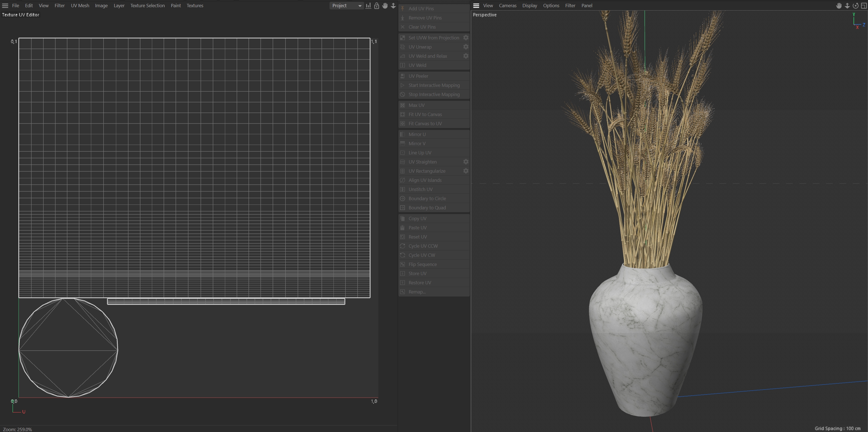Open the UV editor hamburger menu icon
Viewport: 868px width, 432px height.
coord(5,6)
